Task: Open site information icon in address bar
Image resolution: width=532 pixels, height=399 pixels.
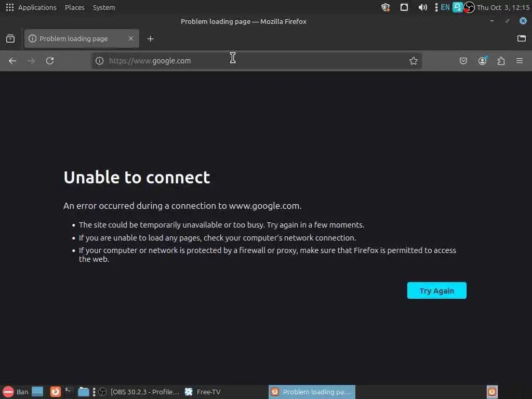Action: [x=99, y=61]
